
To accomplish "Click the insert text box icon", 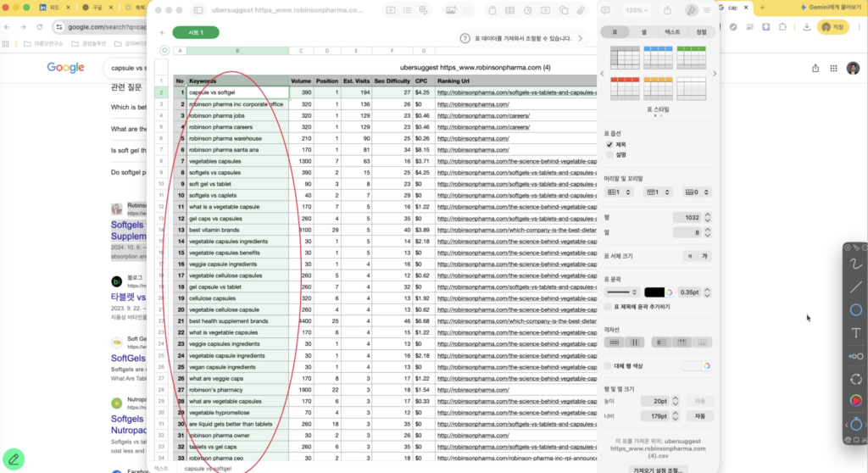I will (x=545, y=10).
